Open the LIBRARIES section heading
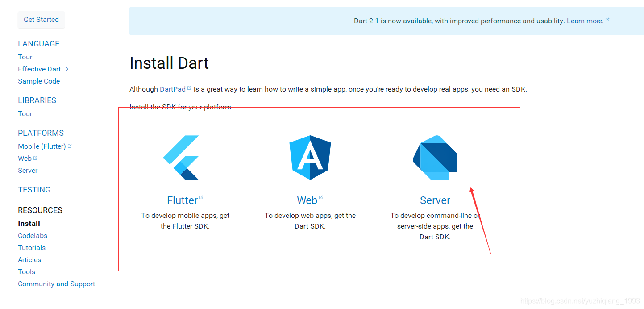Image resolution: width=644 pixels, height=309 pixels. (37, 100)
